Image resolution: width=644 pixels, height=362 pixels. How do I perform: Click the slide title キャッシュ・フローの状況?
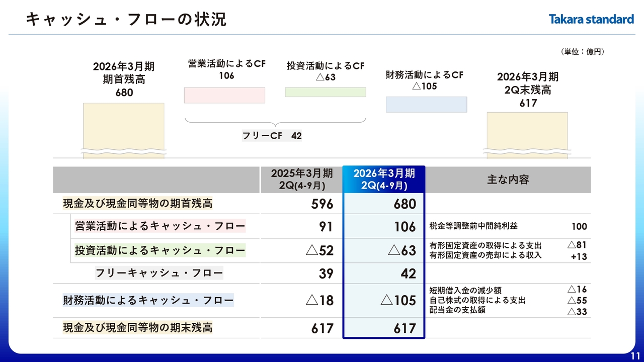click(126, 20)
